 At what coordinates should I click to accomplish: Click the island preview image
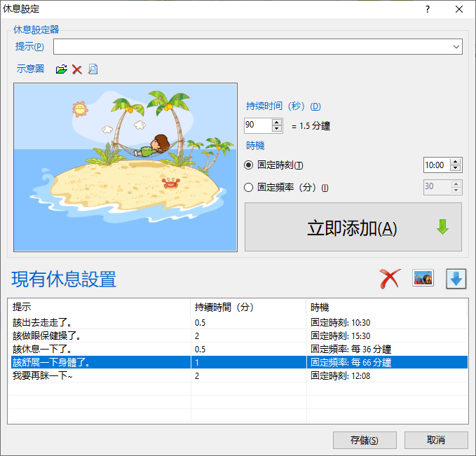[125, 167]
